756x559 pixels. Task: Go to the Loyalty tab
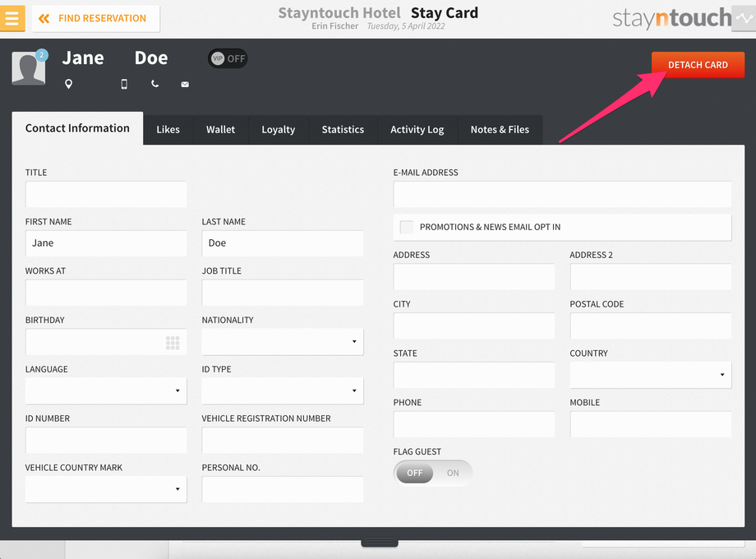(279, 130)
